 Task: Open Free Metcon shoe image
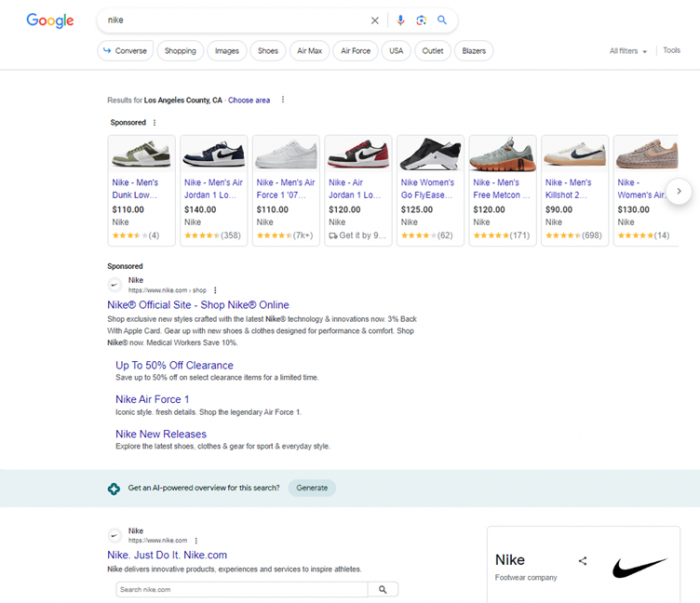[503, 154]
